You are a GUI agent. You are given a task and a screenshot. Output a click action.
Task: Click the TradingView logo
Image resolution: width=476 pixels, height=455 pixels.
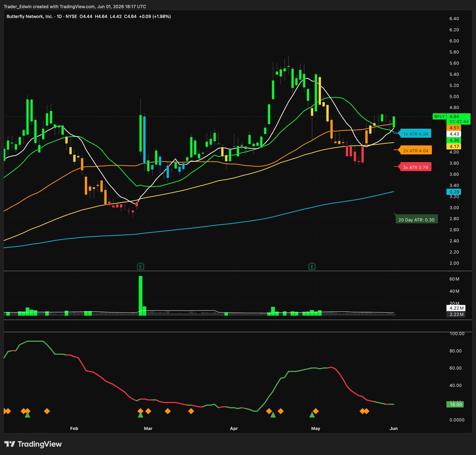click(33, 444)
